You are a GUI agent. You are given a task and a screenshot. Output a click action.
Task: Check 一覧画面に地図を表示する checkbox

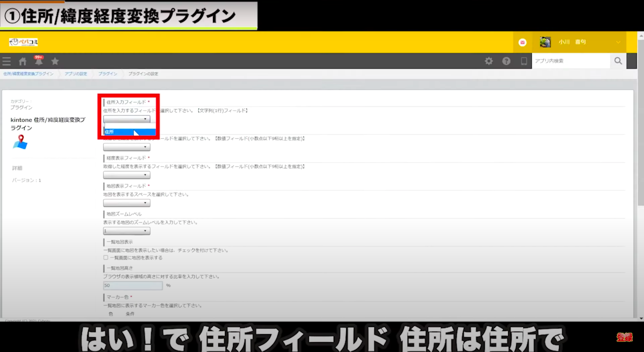coord(106,258)
